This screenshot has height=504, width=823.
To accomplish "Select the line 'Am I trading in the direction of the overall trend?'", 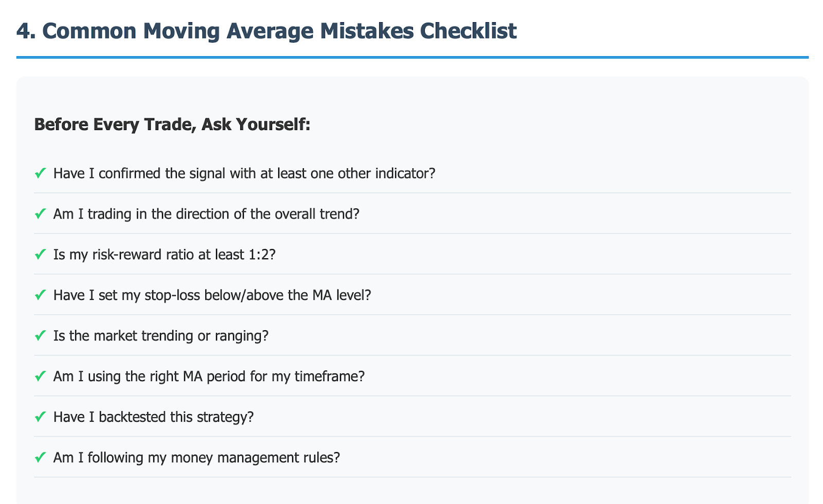I will tap(206, 214).
